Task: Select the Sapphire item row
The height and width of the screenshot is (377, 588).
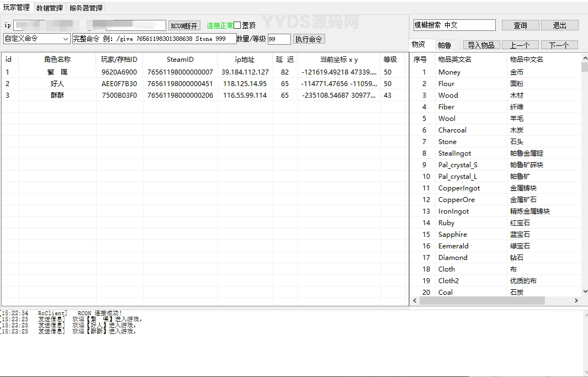Action: click(x=452, y=235)
